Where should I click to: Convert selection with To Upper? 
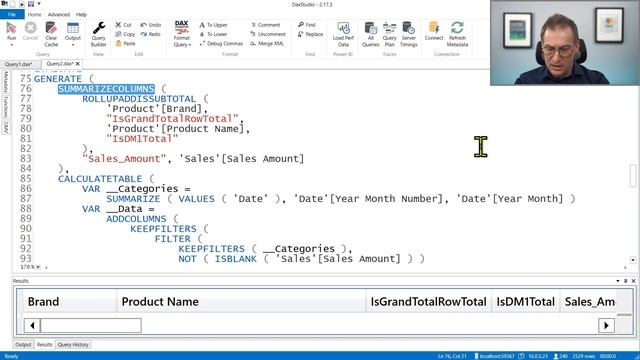(x=213, y=25)
